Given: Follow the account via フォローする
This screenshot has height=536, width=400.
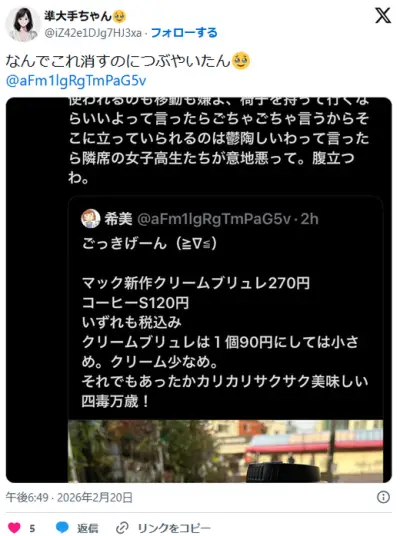Looking at the screenshot, I should point(184,33).
